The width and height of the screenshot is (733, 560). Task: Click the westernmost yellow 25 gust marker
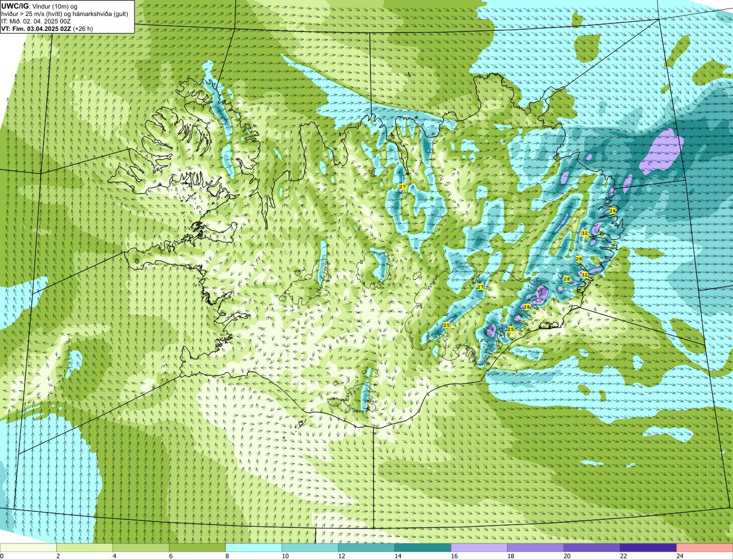pyautogui.click(x=446, y=325)
